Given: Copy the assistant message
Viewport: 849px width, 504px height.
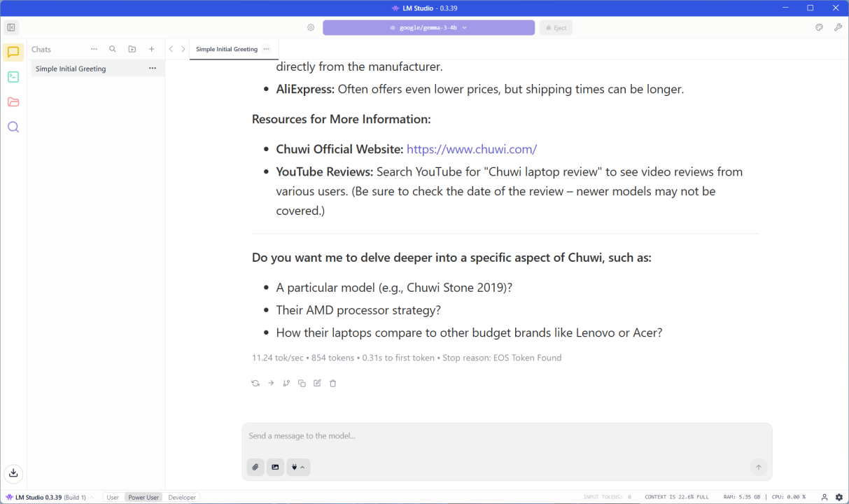Looking at the screenshot, I should click(x=302, y=383).
